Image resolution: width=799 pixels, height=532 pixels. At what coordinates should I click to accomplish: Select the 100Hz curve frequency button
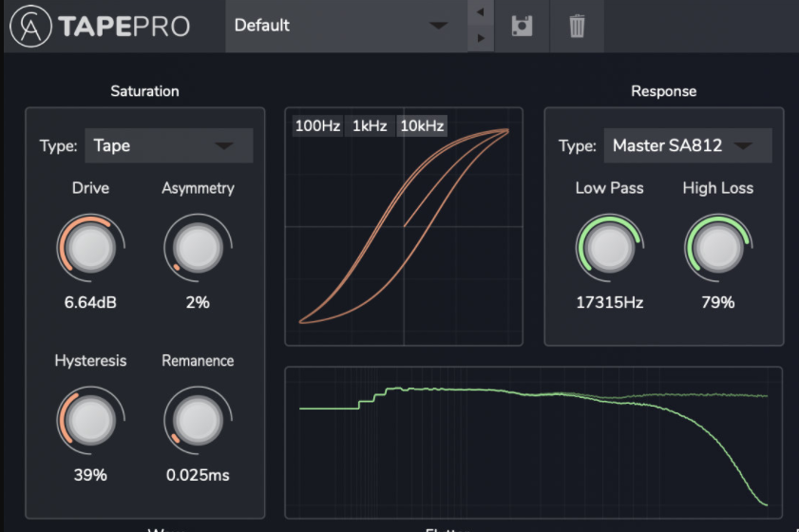pos(317,125)
